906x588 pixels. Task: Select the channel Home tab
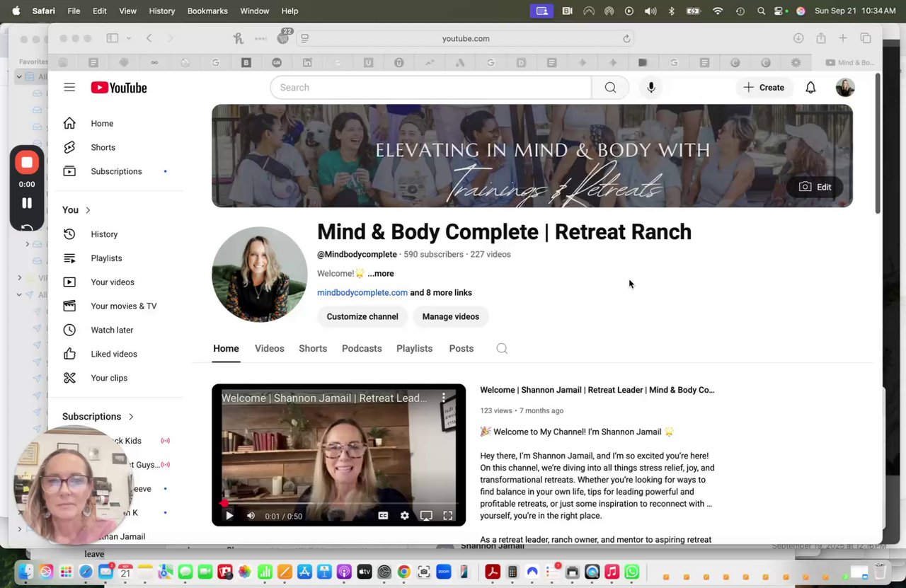point(226,349)
